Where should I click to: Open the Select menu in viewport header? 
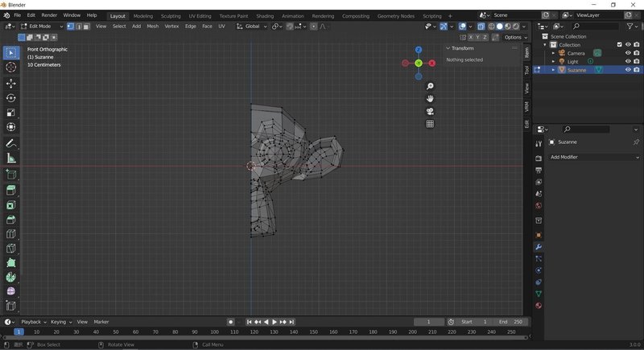click(x=119, y=27)
